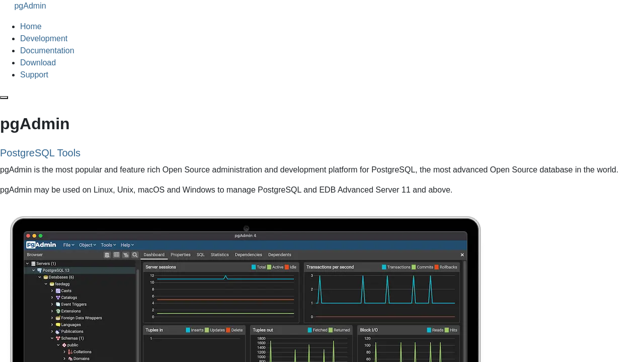Click the Casts node icon in tree
Viewport: 644px width, 362px height.
pyautogui.click(x=58, y=291)
